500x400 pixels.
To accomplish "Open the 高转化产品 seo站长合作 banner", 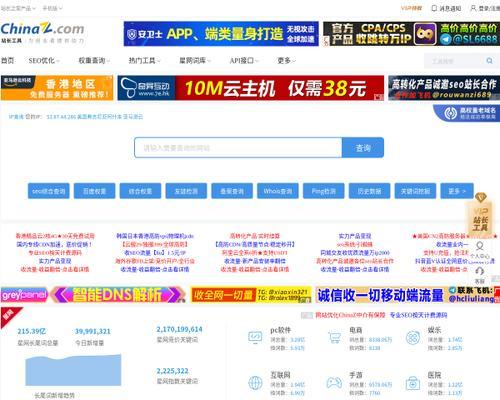I will (x=444, y=88).
